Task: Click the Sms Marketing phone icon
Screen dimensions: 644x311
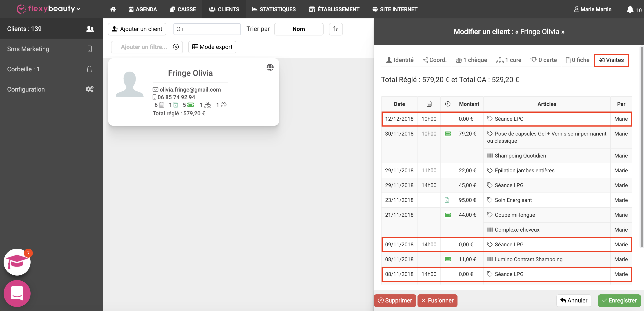Action: [x=90, y=49]
